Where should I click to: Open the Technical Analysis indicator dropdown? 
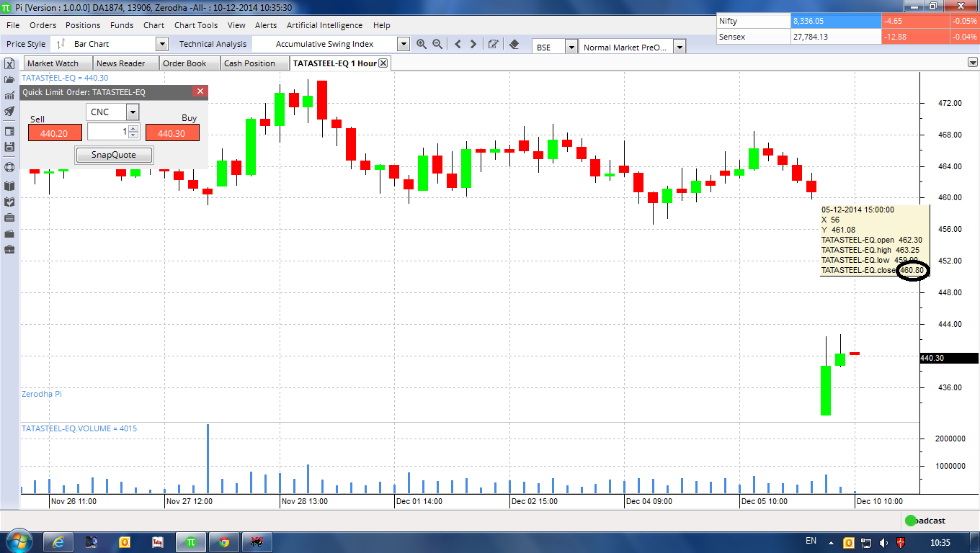point(404,44)
